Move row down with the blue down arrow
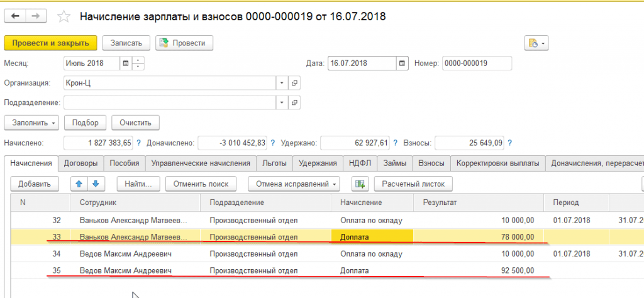 95,184
